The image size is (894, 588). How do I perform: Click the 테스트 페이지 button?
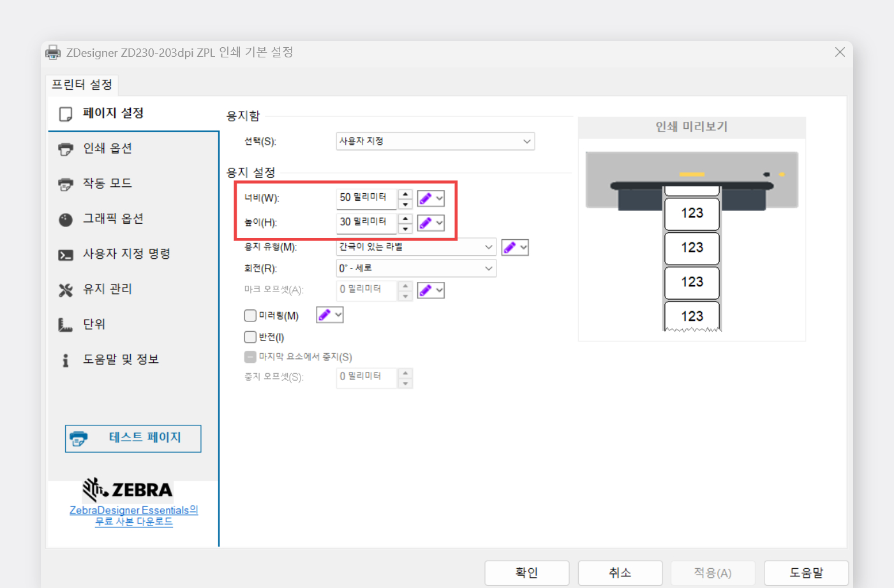click(x=133, y=438)
